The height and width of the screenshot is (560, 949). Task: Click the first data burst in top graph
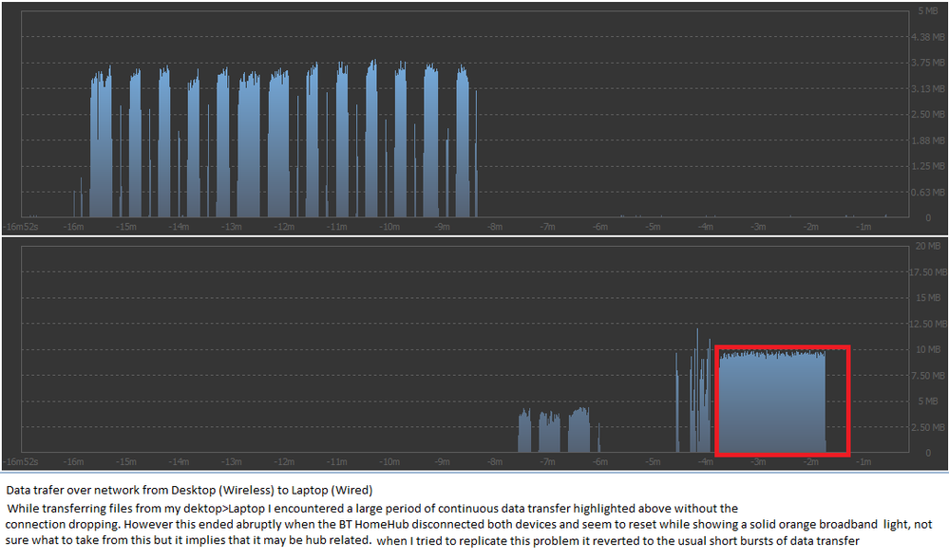tap(101, 142)
